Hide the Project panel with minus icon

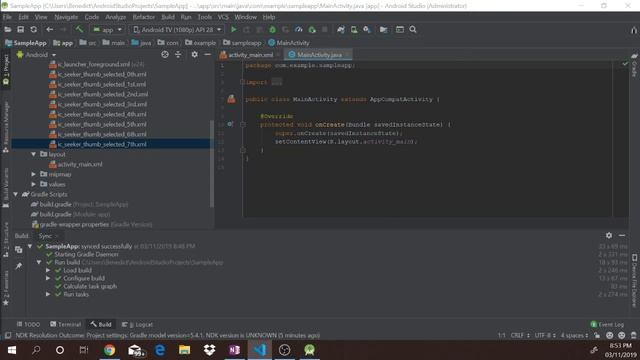[207, 54]
